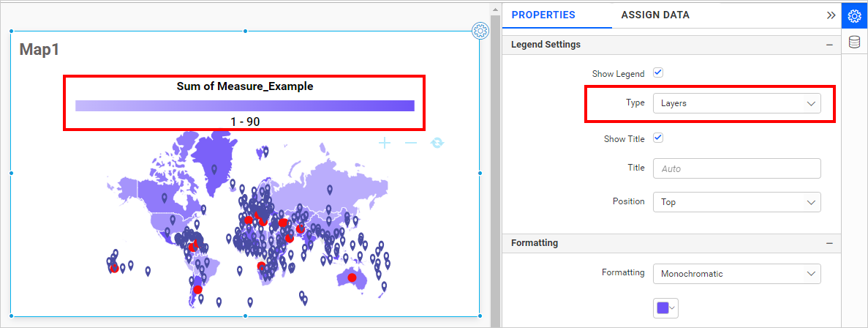Click the widget settings gear icon
868x328 pixels.
tap(480, 30)
